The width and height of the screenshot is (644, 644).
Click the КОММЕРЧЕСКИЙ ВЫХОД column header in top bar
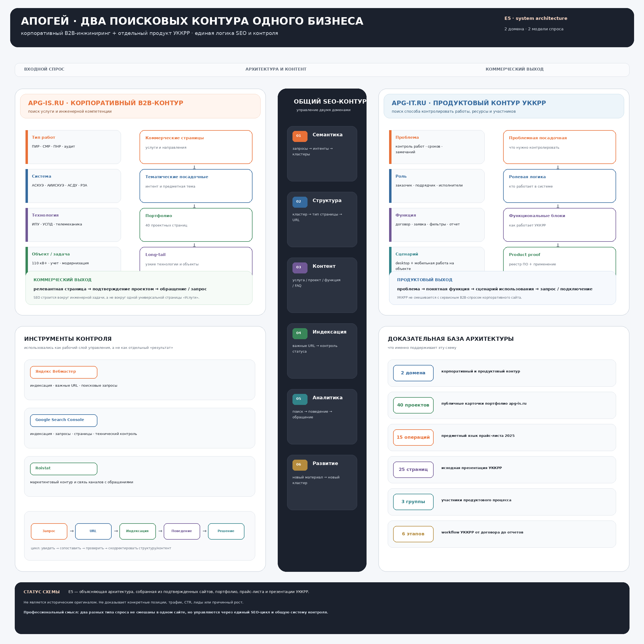[x=514, y=69]
